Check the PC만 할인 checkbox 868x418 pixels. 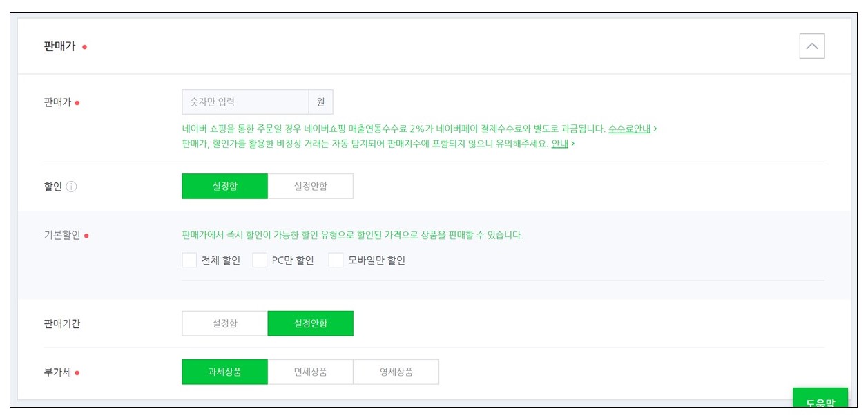[260, 260]
